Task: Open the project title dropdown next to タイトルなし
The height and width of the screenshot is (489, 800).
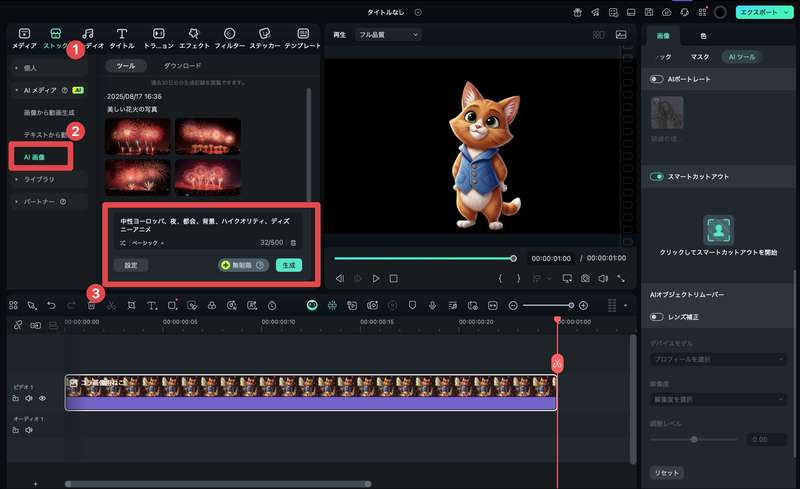Action: [418, 12]
